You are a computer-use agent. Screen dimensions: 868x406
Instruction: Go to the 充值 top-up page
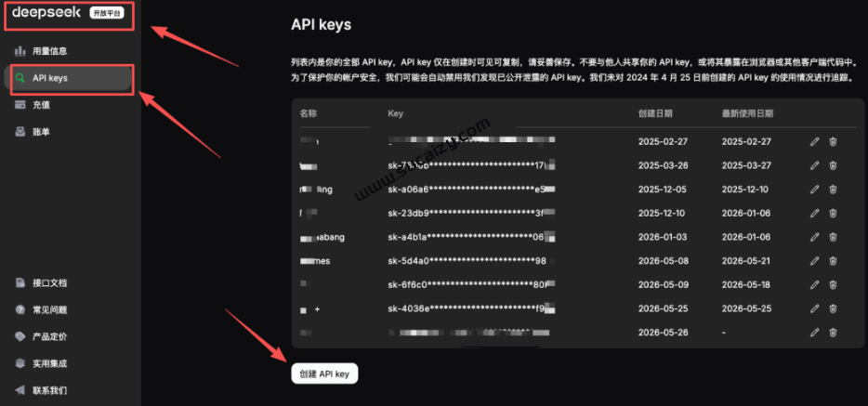pos(41,105)
